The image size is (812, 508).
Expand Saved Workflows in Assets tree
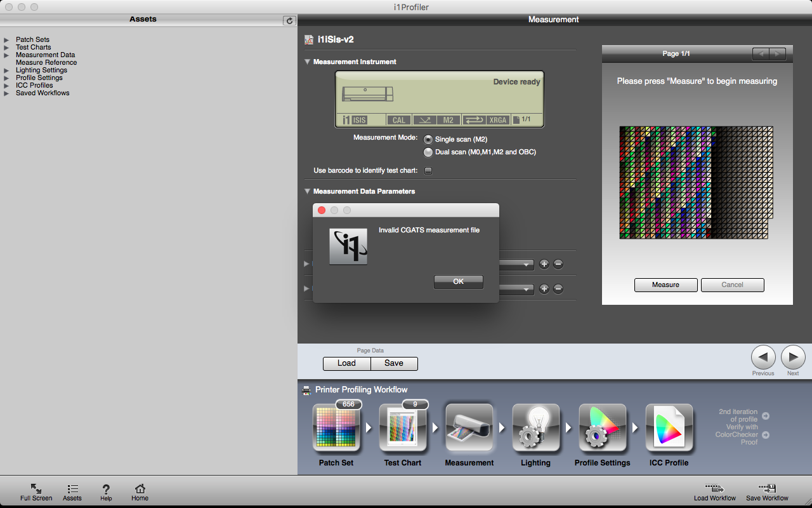(6, 93)
